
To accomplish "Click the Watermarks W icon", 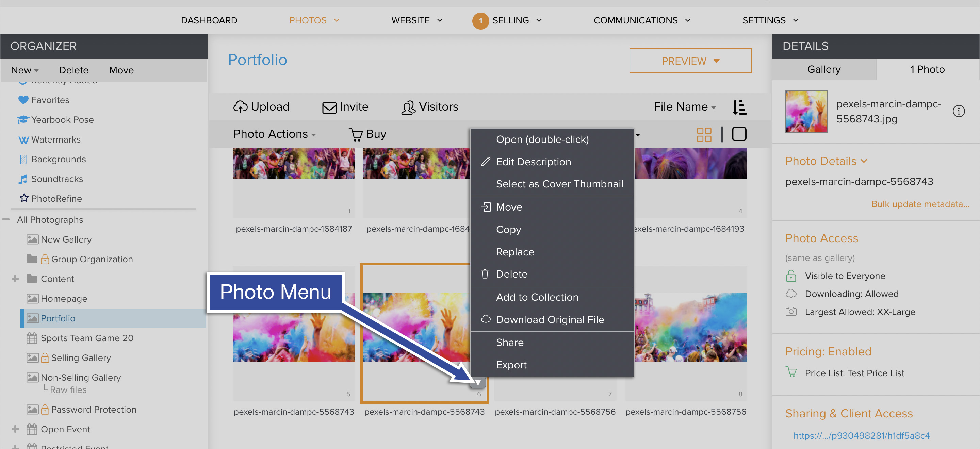I will [x=23, y=140].
